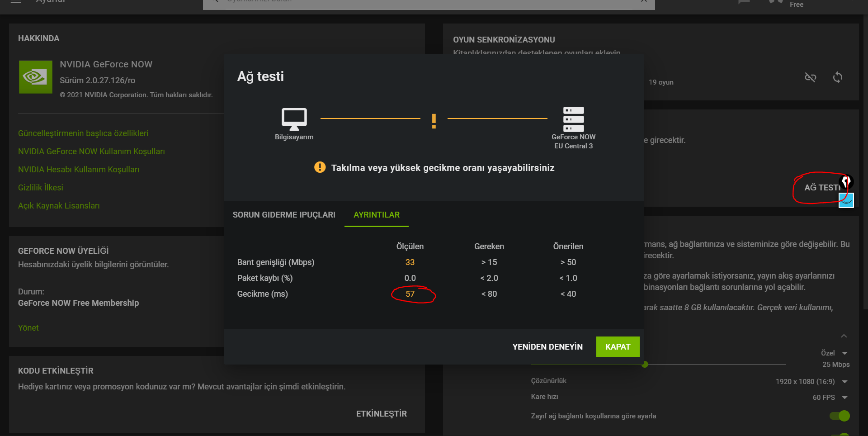Collapse the streaming quality section with the chevron
868x436 pixels.
844,336
